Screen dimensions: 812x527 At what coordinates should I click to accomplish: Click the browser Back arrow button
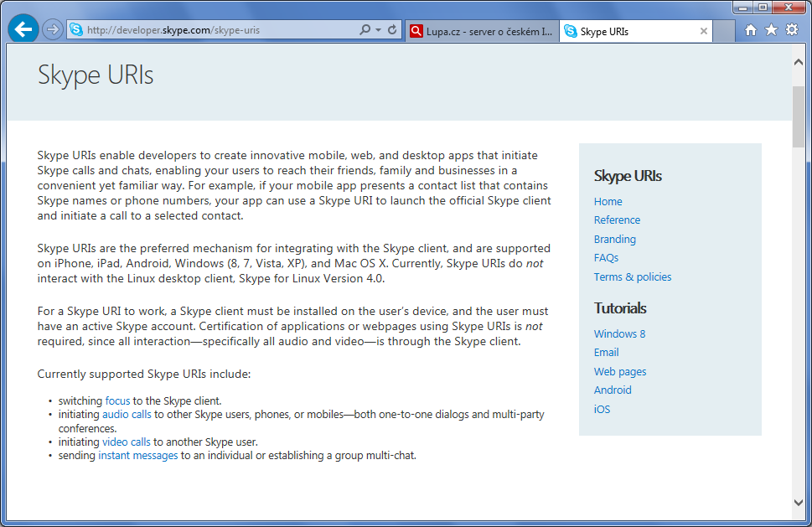(23, 30)
